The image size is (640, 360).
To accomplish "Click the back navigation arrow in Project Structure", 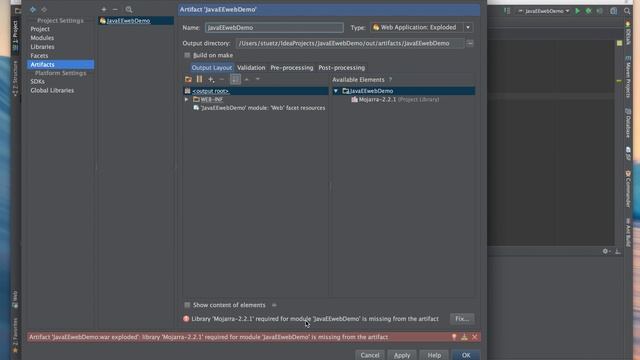I will 33,9.
